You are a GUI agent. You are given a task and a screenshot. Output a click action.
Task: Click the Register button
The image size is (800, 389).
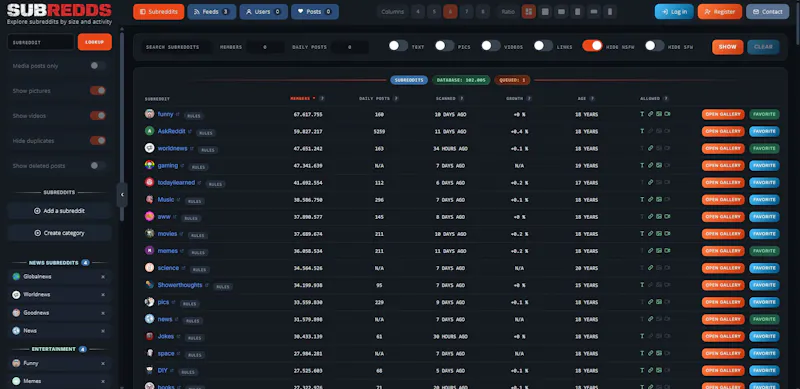pyautogui.click(x=720, y=11)
